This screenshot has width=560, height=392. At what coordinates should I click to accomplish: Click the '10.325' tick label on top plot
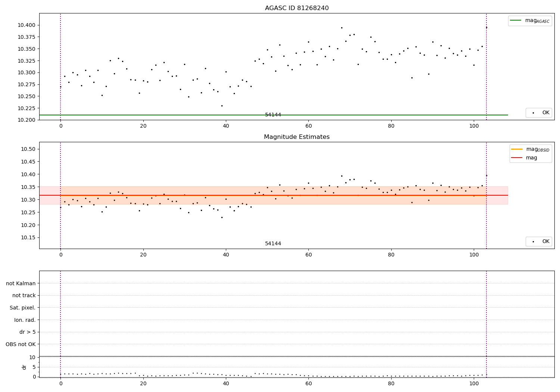[27, 61]
